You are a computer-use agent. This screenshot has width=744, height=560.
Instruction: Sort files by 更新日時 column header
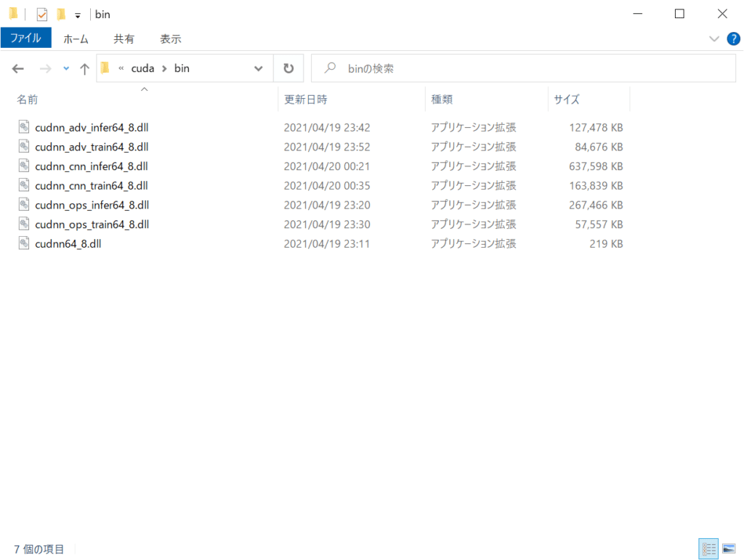pyautogui.click(x=305, y=100)
